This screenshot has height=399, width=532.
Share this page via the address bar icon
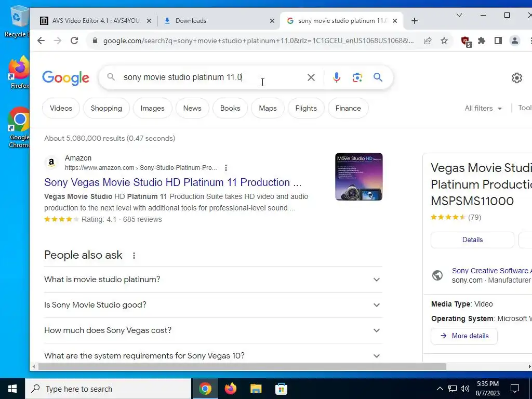click(x=428, y=41)
